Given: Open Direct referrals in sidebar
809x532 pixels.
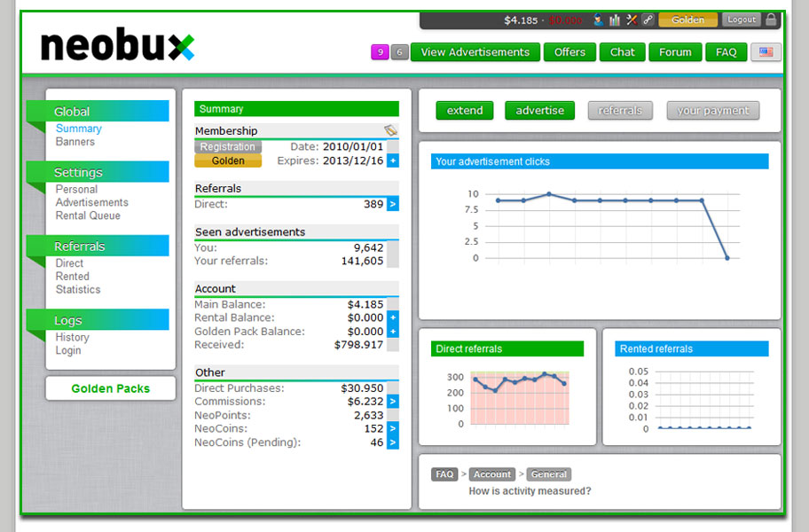Looking at the screenshot, I should (69, 263).
